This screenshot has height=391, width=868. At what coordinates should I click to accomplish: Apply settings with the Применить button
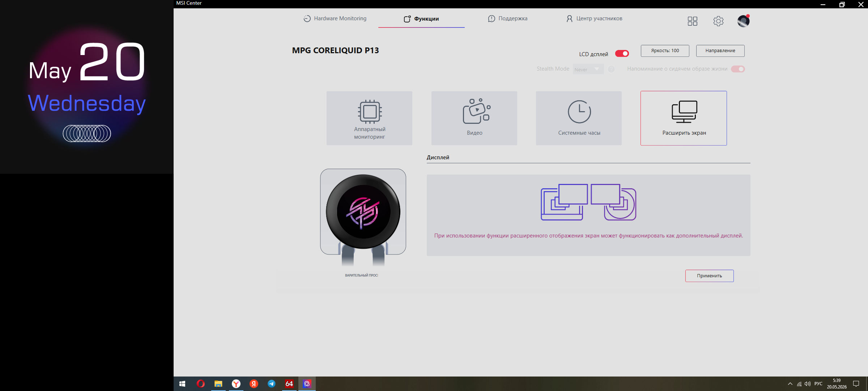[x=710, y=276]
